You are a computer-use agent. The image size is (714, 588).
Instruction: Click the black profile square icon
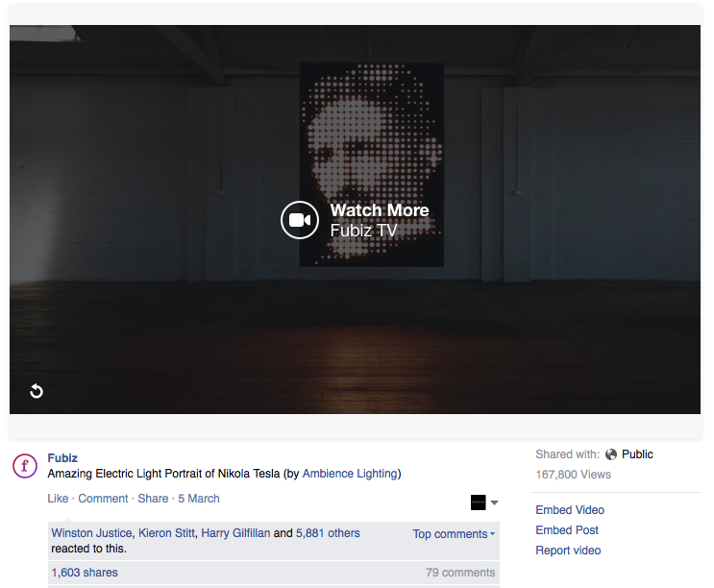478,502
